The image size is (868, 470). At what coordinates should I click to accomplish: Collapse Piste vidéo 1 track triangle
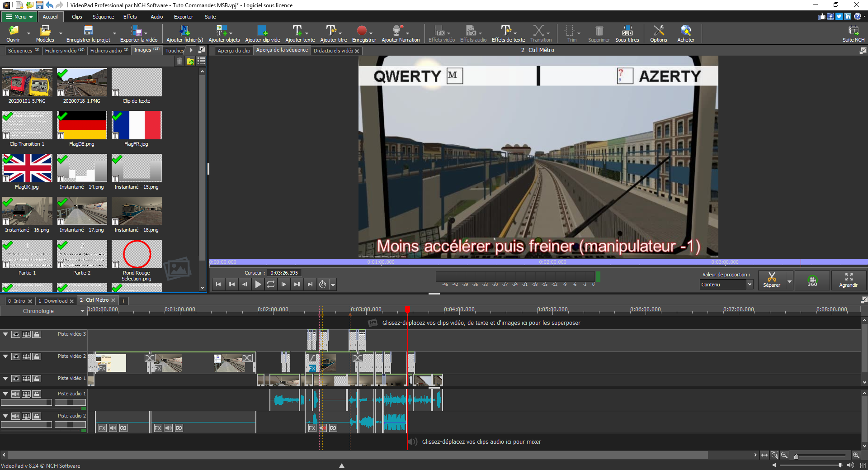tap(5, 379)
